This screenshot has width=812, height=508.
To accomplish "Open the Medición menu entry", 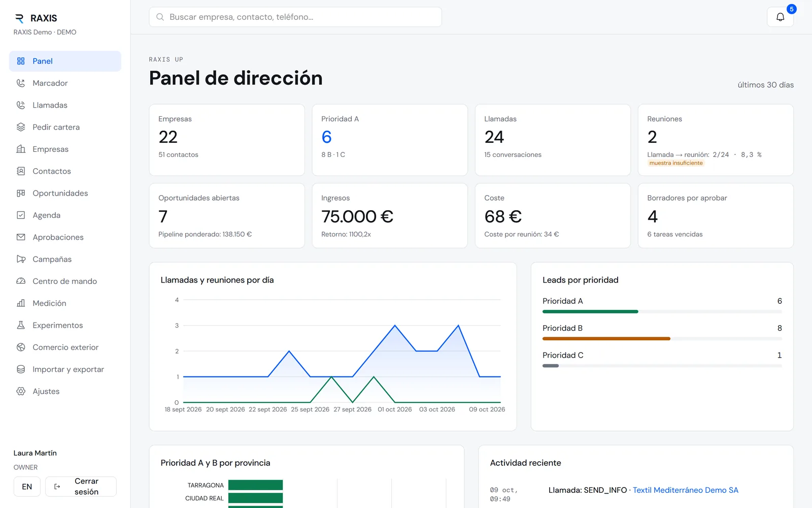I will (65, 303).
